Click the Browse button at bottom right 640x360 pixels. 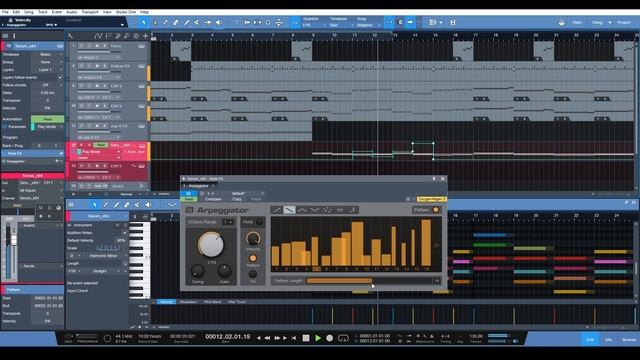click(629, 340)
